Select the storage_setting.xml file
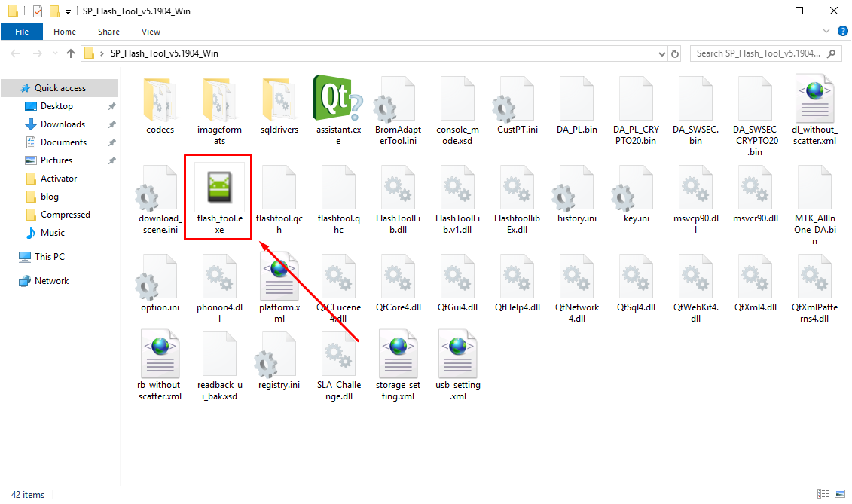The image size is (852, 504). click(x=398, y=366)
